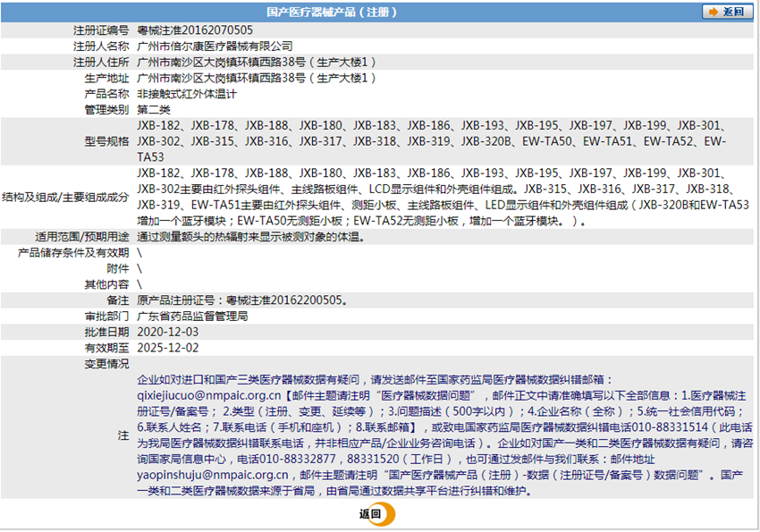The width and height of the screenshot is (760, 532).
Task: Click approval date 2020-12-03
Action: [x=168, y=333]
